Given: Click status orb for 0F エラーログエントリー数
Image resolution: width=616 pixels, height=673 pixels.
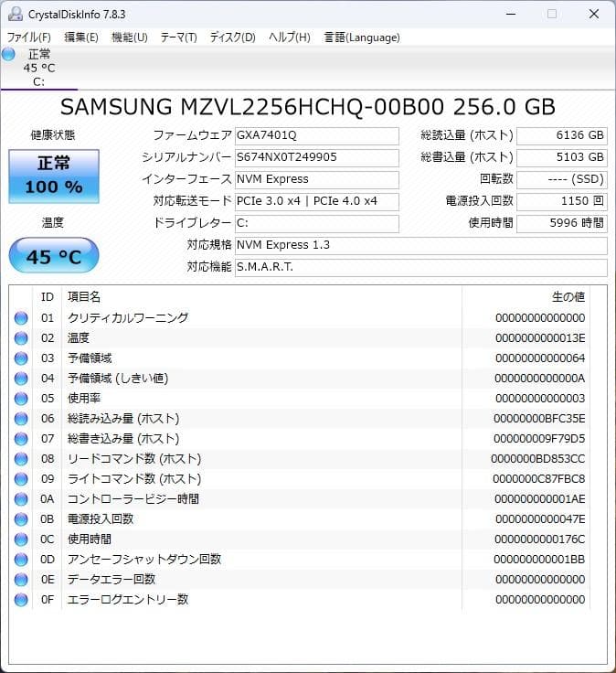Looking at the screenshot, I should coord(21,600).
